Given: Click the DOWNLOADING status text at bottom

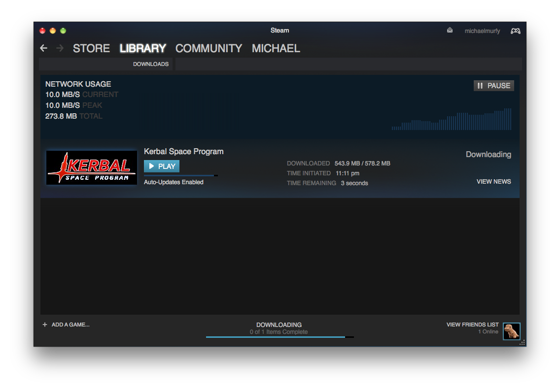Looking at the screenshot, I should tap(279, 325).
